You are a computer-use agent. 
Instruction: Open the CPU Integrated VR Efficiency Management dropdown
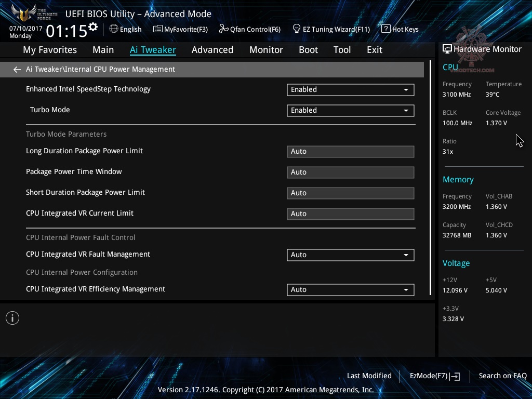[351, 289]
